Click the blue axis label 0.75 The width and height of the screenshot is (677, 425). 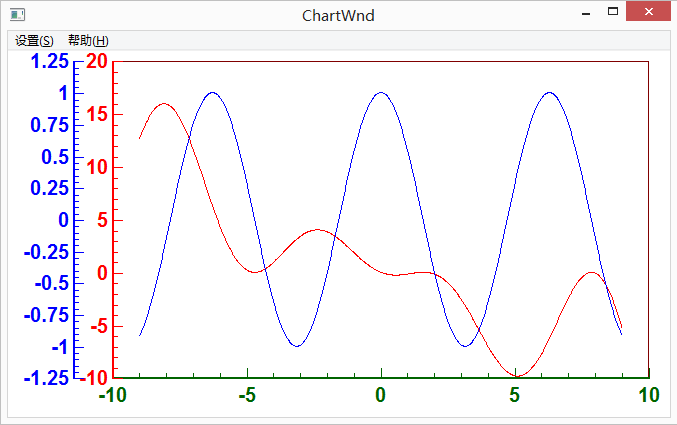(x=50, y=125)
